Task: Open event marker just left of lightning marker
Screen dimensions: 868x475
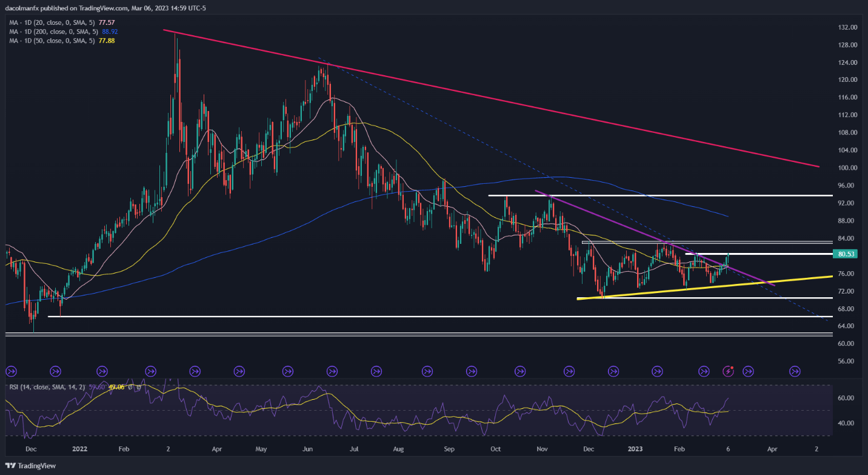Action: point(704,371)
